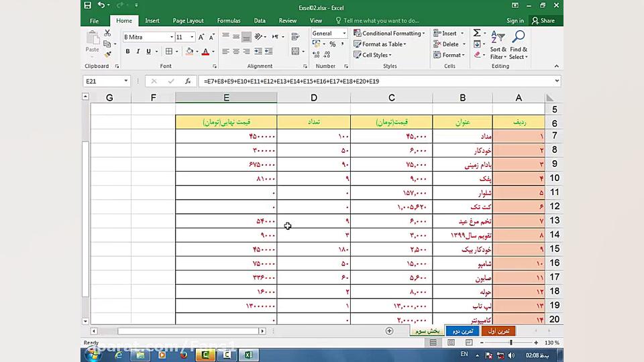644x362 pixels.
Task: Switch to Page Layout view in status bar
Action: [x=451, y=343]
